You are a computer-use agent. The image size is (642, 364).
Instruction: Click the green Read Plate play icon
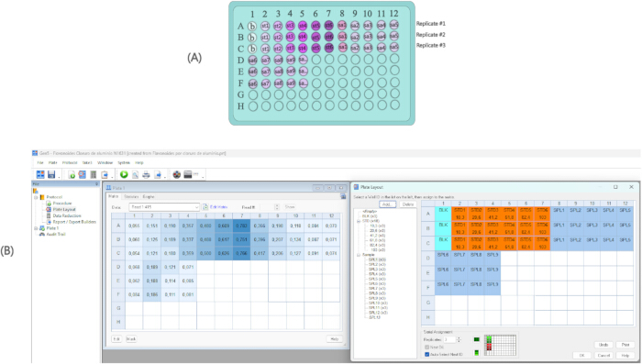point(124,175)
